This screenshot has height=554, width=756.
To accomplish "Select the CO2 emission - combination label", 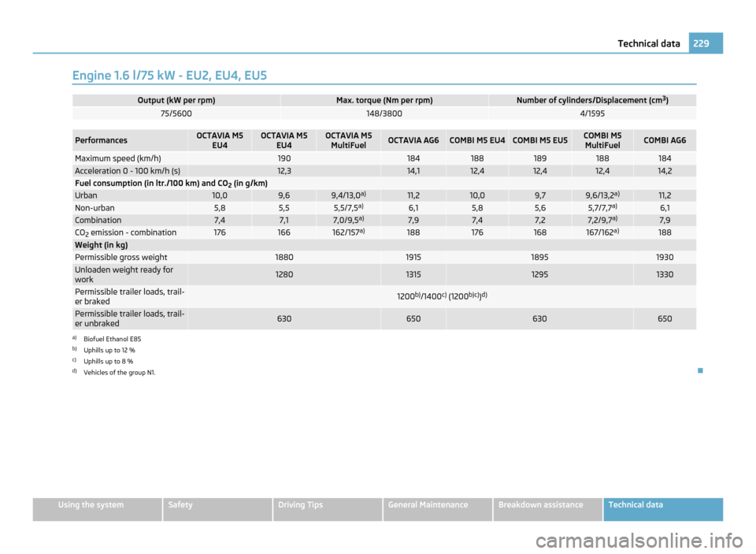I will [x=125, y=232].
